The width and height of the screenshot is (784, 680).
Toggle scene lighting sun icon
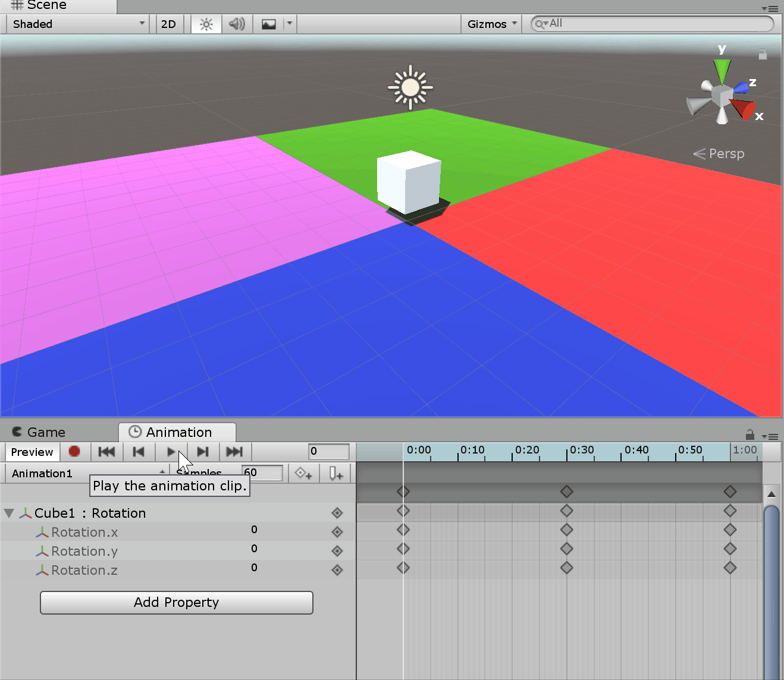[x=206, y=24]
